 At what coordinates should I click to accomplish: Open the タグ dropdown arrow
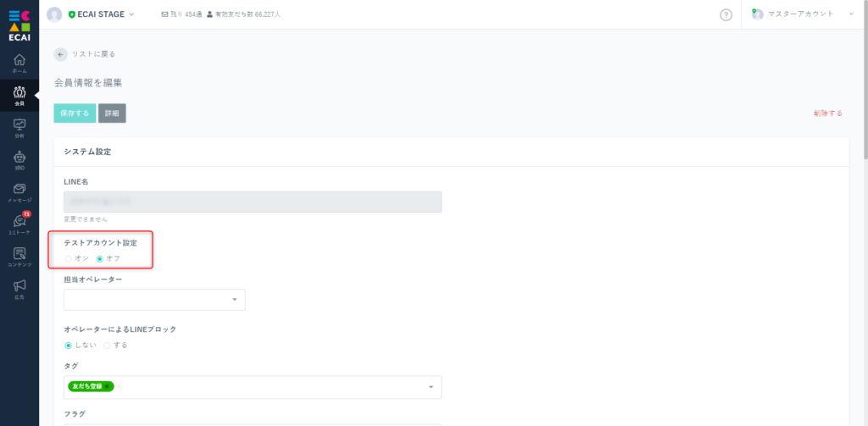tap(431, 387)
